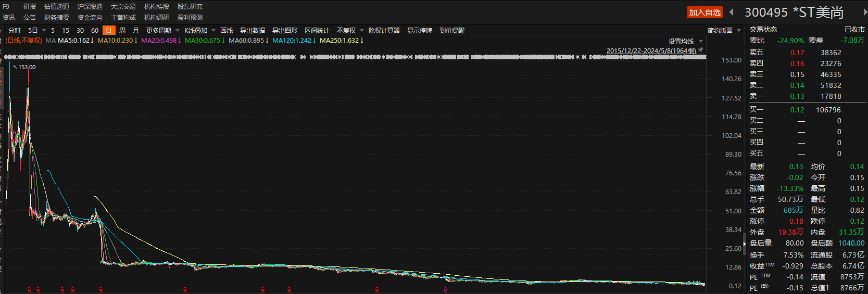The height and width of the screenshot is (294, 868).
Task: Click the 153.00 peak price arrow label
Action: point(24,67)
